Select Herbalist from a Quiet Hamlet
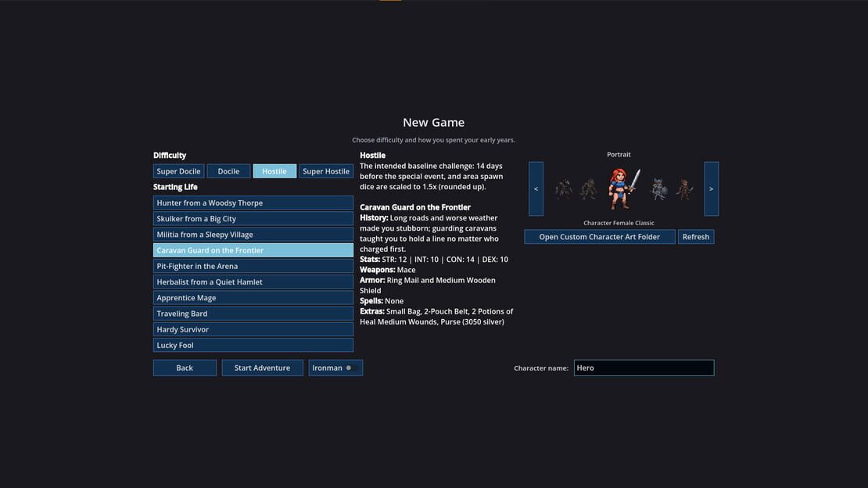The image size is (868, 488). tap(253, 282)
